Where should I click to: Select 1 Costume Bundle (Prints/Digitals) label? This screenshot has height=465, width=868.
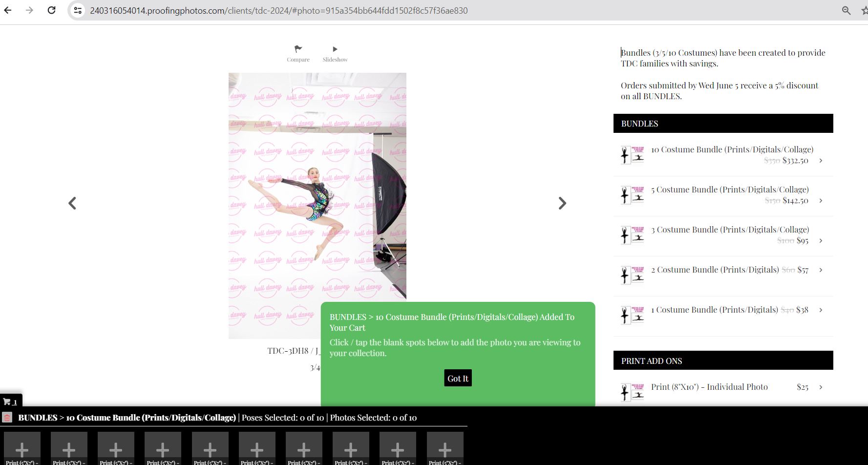pos(714,310)
